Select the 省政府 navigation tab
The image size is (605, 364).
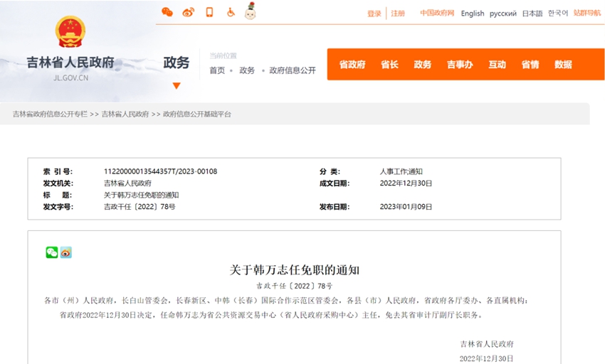352,65
